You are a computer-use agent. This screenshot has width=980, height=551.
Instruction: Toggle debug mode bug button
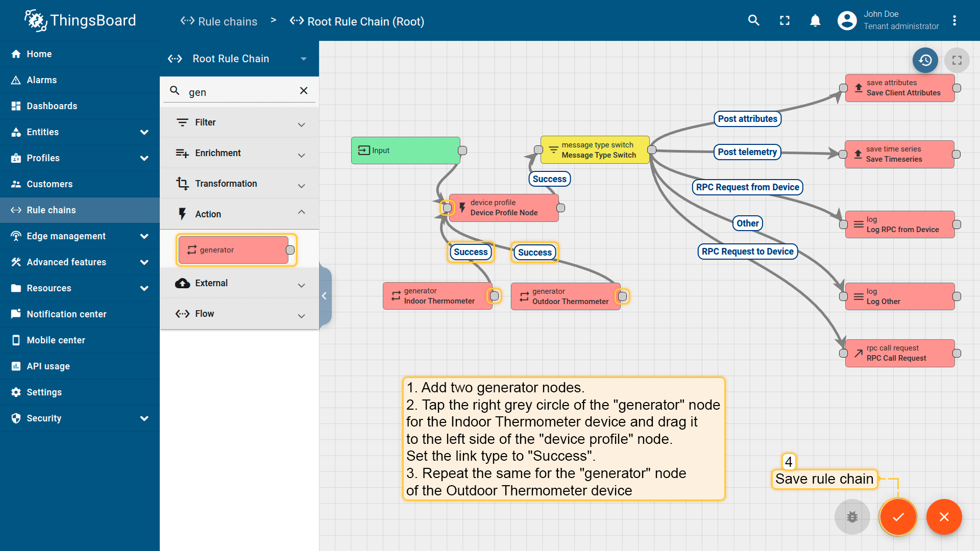852,517
